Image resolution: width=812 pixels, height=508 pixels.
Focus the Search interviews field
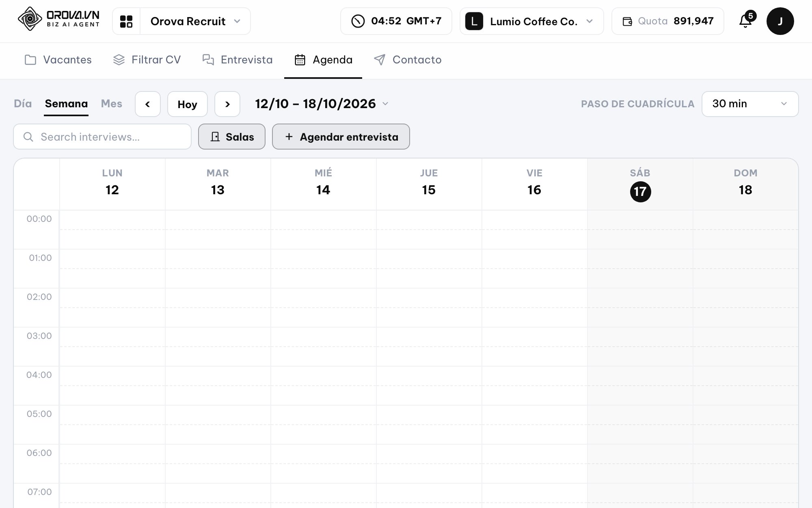pyautogui.click(x=102, y=137)
